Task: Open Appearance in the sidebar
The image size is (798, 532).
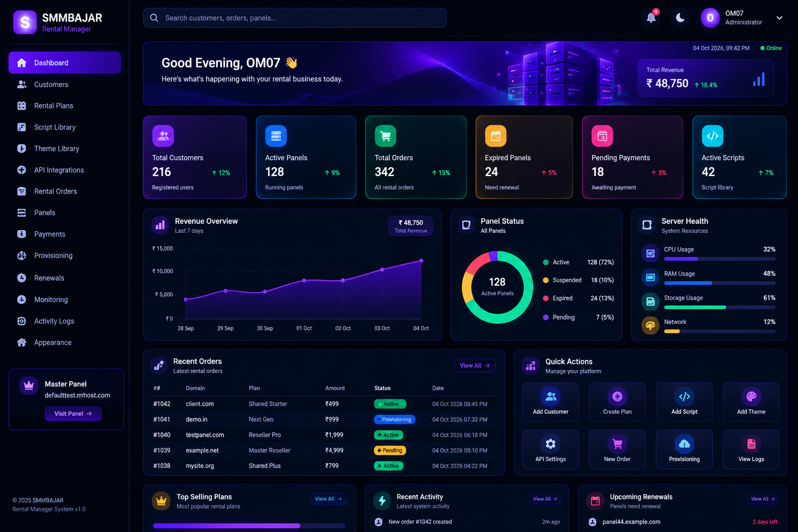Action: (64, 342)
